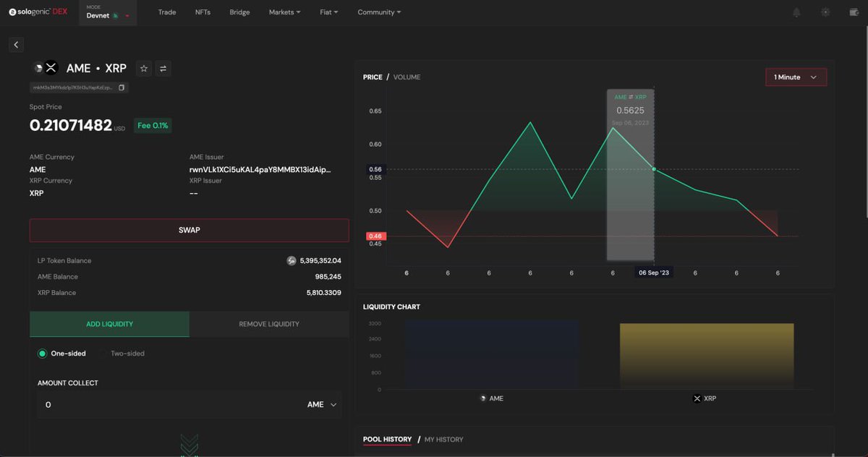The image size is (868, 457).
Task: Show the PRICE chart view
Action: 373,77
